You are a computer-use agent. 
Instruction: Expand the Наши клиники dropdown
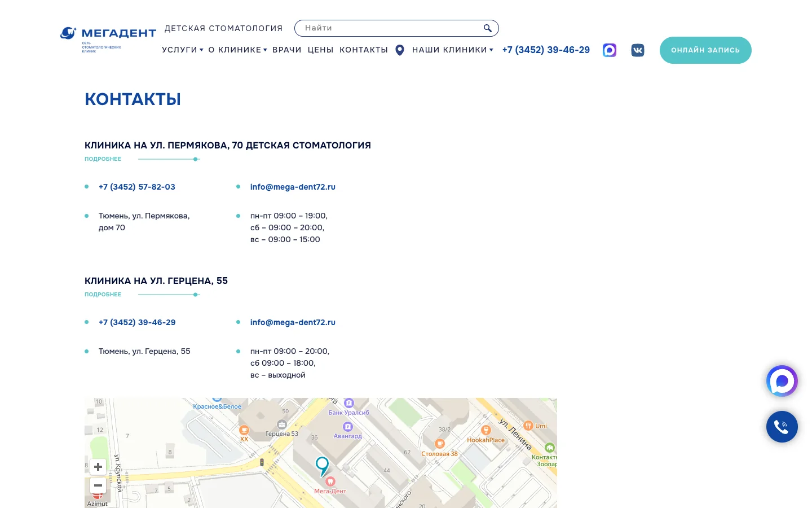point(453,50)
